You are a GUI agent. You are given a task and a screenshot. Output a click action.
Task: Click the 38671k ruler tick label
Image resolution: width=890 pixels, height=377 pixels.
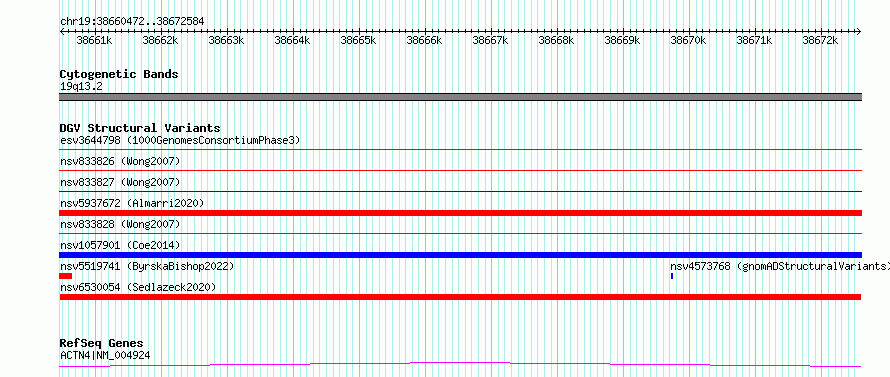pos(754,40)
